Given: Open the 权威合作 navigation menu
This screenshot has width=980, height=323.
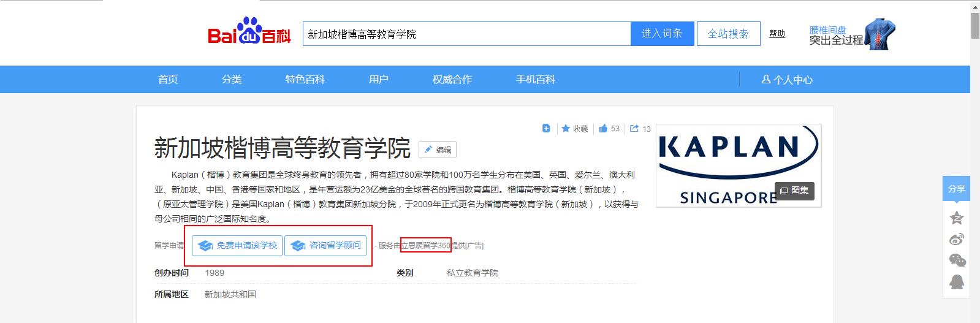Looking at the screenshot, I should point(452,80).
